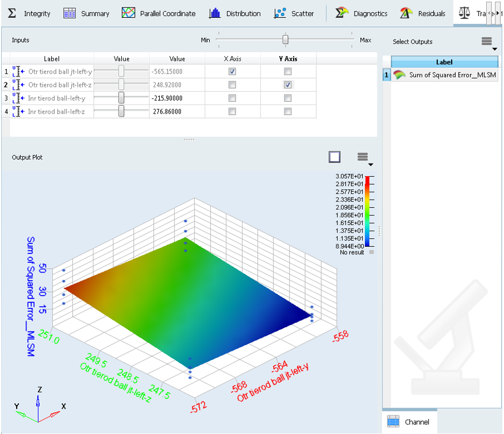Open Output Plot options menu
This screenshot has height=434, width=504.
click(365, 158)
